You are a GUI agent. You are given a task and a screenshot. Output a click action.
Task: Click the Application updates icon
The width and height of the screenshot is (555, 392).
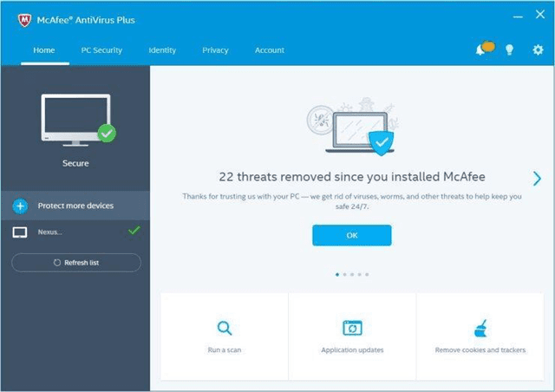pos(352,328)
